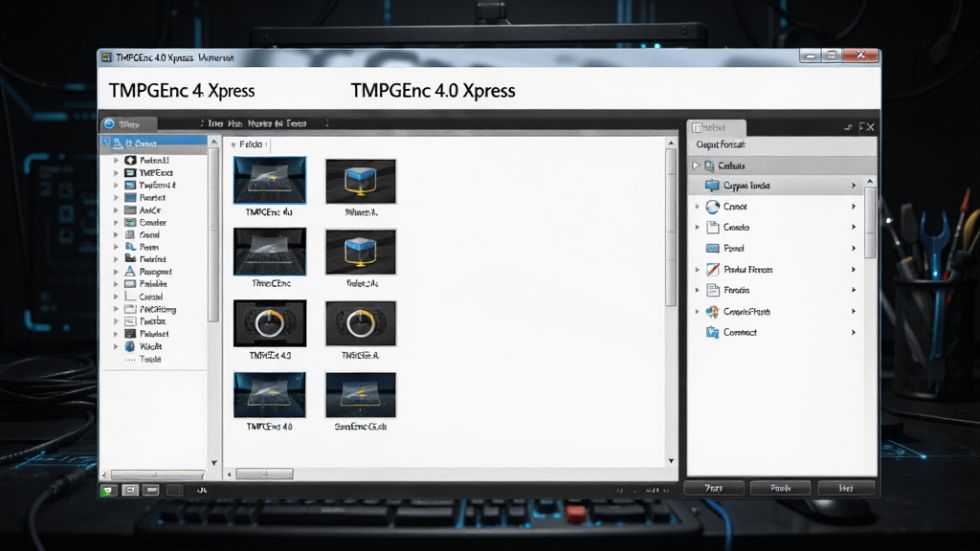Click the first of three bottom-right buttons

[x=714, y=488]
